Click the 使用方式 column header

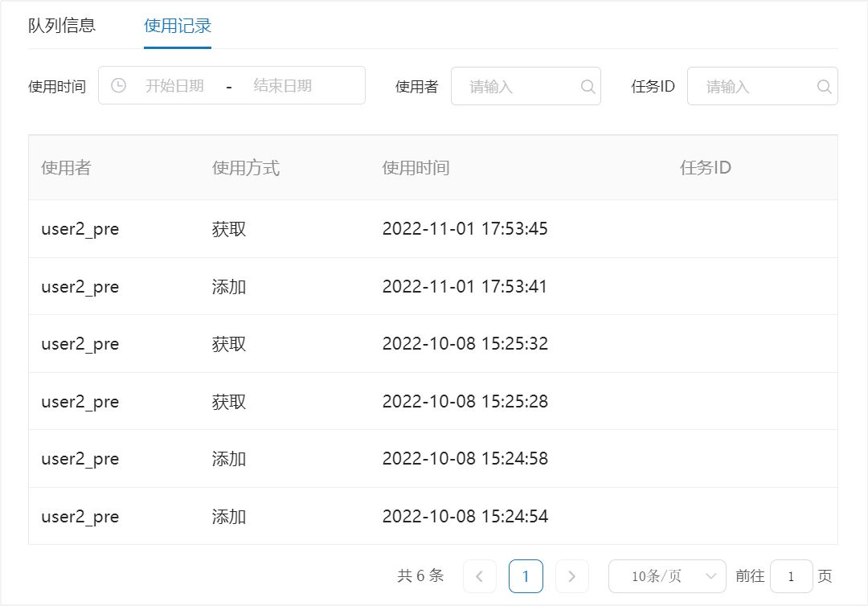pos(246,168)
